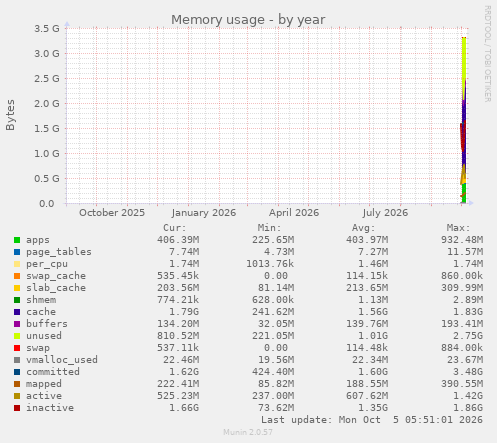The image size is (497, 443).
Task: Click the red swap legend swatch
Action: point(17,348)
